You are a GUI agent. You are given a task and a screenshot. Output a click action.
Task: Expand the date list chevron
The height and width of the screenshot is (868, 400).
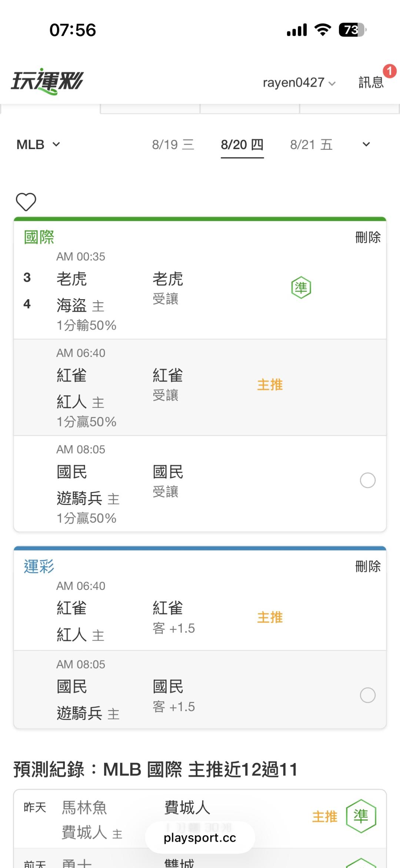[366, 145]
